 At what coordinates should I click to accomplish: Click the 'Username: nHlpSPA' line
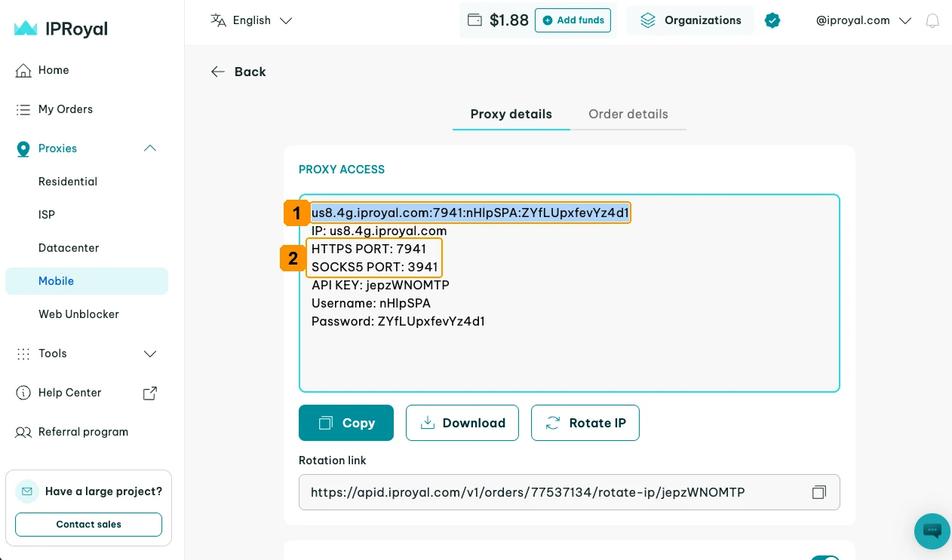click(371, 303)
